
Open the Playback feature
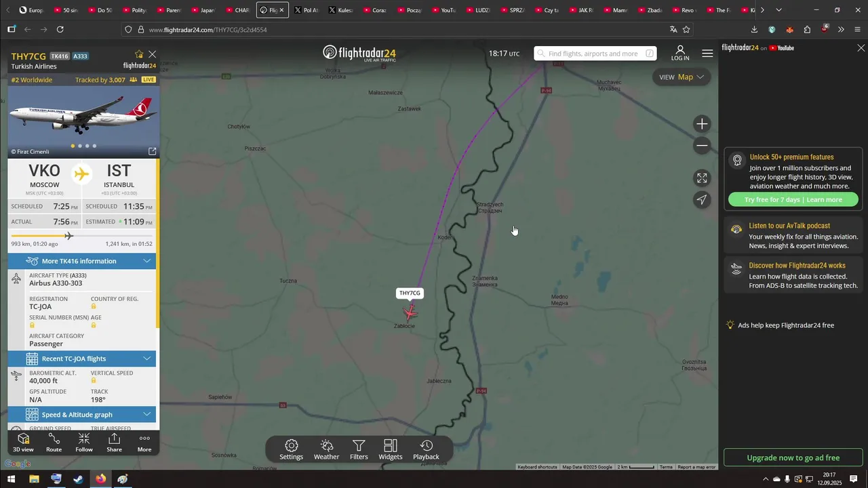click(426, 450)
